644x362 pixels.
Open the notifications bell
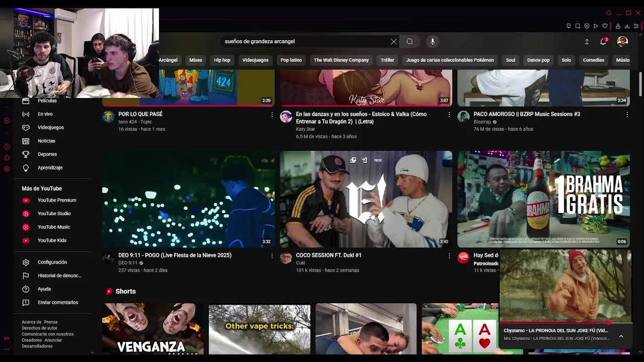603,41
